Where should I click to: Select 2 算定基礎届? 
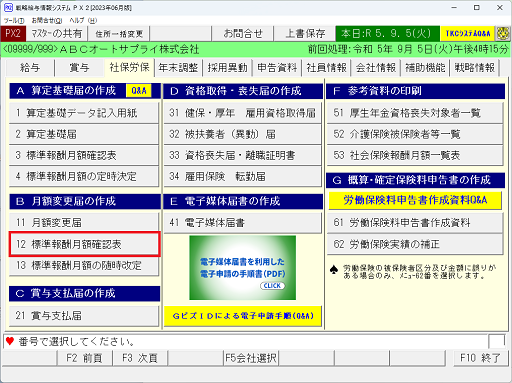click(x=84, y=134)
